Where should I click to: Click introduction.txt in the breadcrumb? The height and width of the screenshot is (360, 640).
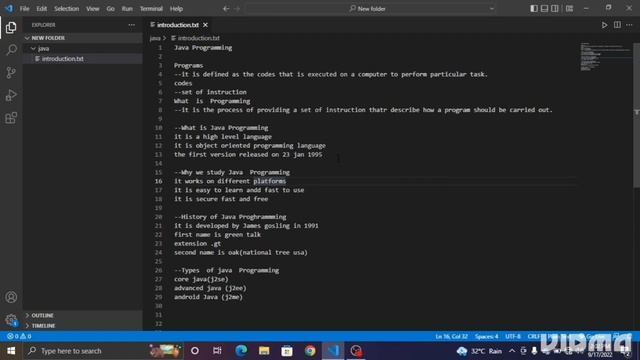pyautogui.click(x=198, y=38)
